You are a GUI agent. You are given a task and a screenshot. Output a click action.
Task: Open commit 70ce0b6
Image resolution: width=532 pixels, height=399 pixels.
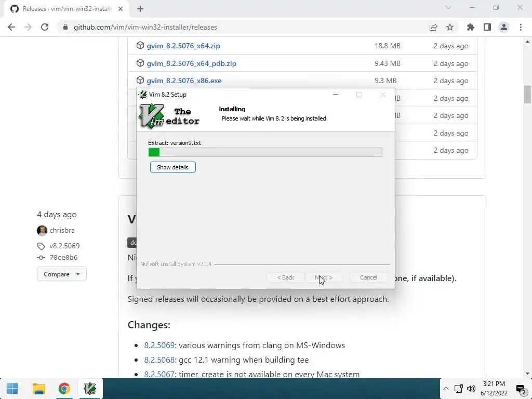63,258
